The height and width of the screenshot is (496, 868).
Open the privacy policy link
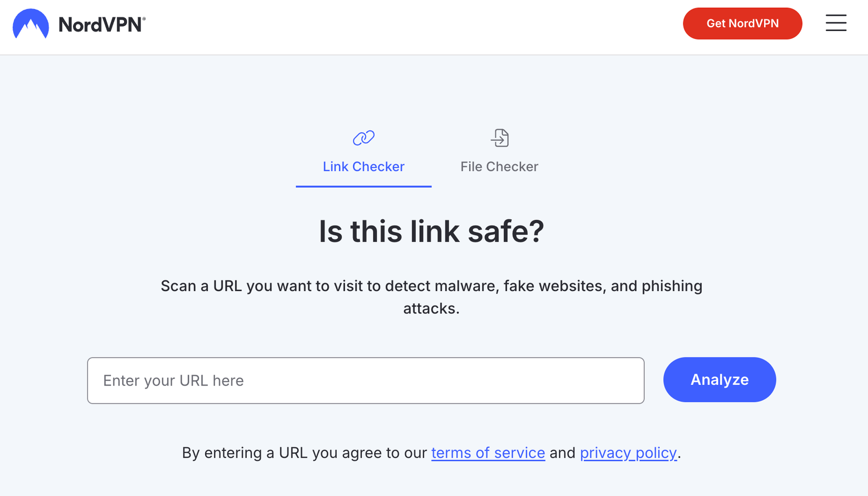628,452
